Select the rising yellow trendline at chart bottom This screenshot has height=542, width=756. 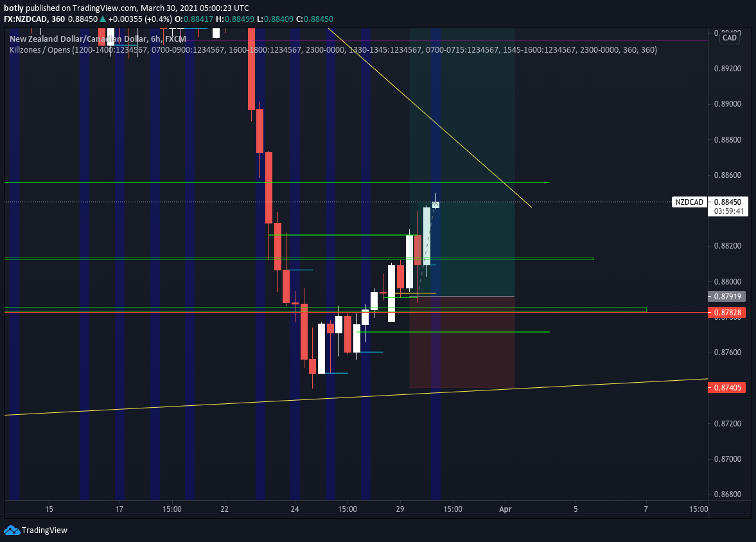(356, 397)
